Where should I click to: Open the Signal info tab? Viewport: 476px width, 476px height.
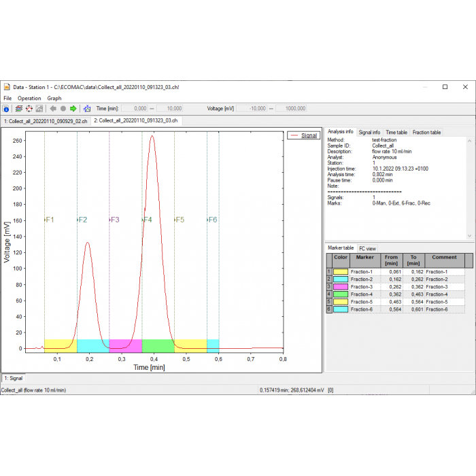click(369, 132)
